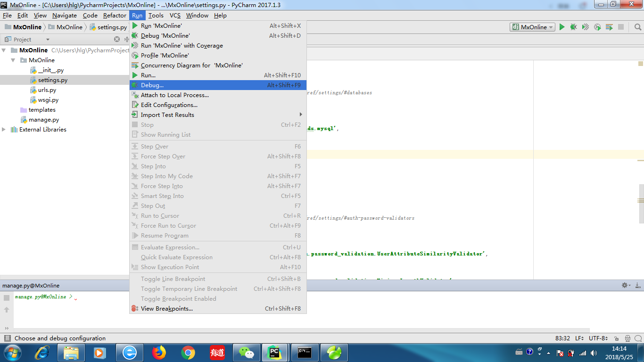The height and width of the screenshot is (362, 644).
Task: Open the Refactor menu
Action: click(x=115, y=16)
